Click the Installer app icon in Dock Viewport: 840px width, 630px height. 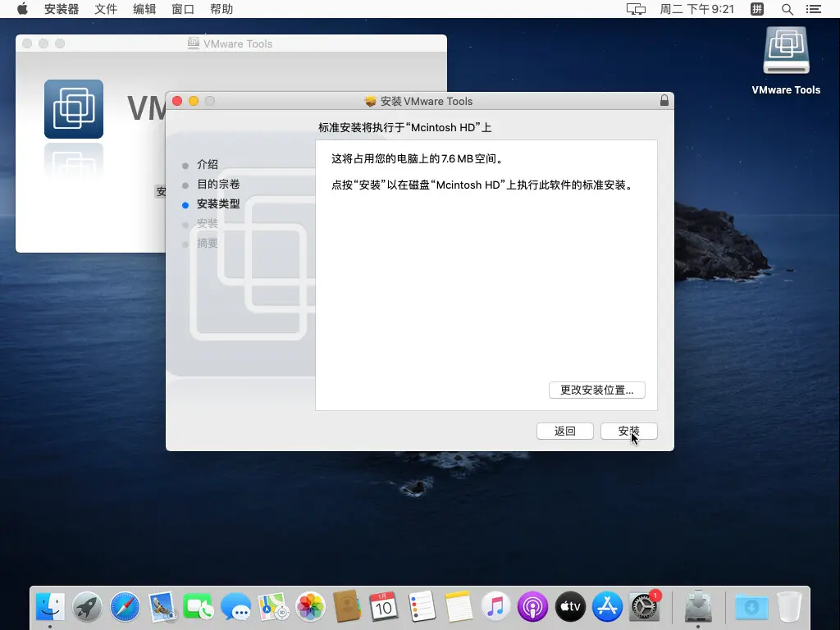(698, 606)
